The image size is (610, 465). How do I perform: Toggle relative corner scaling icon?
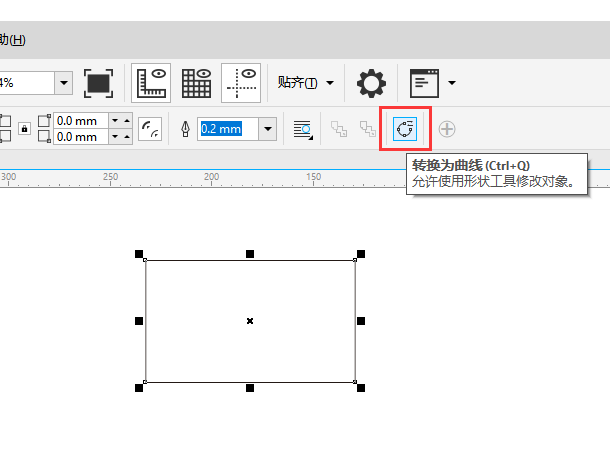tap(150, 129)
